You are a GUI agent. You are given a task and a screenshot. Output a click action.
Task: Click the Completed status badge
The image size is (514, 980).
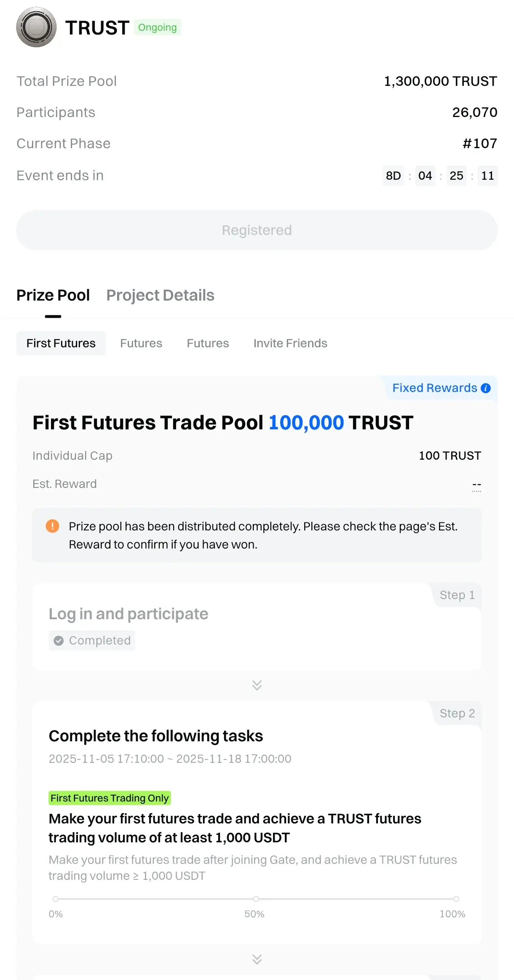click(92, 641)
